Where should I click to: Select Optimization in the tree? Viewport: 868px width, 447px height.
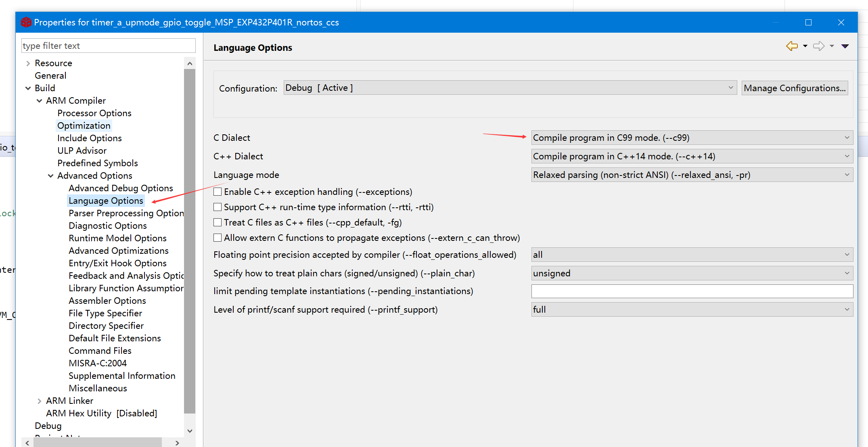pyautogui.click(x=84, y=125)
